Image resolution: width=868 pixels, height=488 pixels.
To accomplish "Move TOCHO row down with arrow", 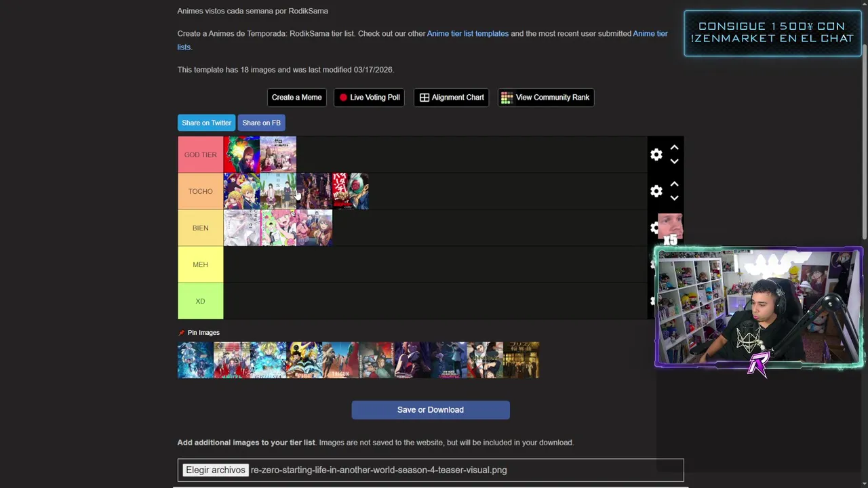I will pos(674,198).
